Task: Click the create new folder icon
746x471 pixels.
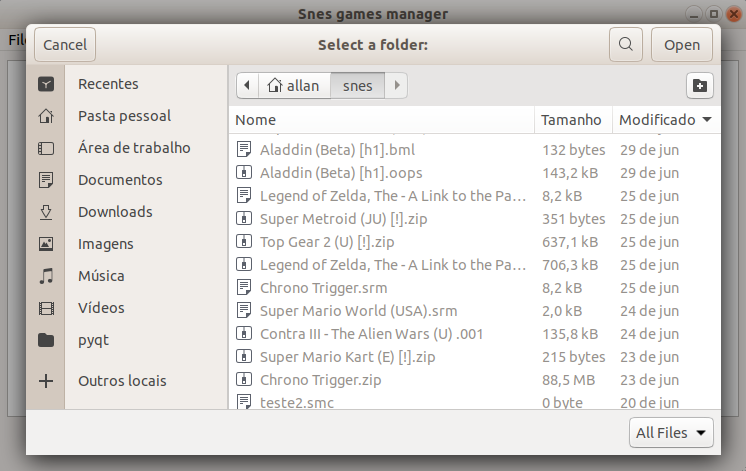Action: pos(700,86)
